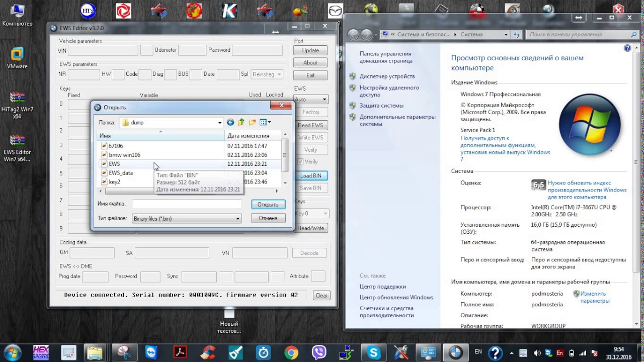Screen dimensions: 644x362
Task: Open the HEX editor taskbar icon
Action: click(x=41, y=353)
